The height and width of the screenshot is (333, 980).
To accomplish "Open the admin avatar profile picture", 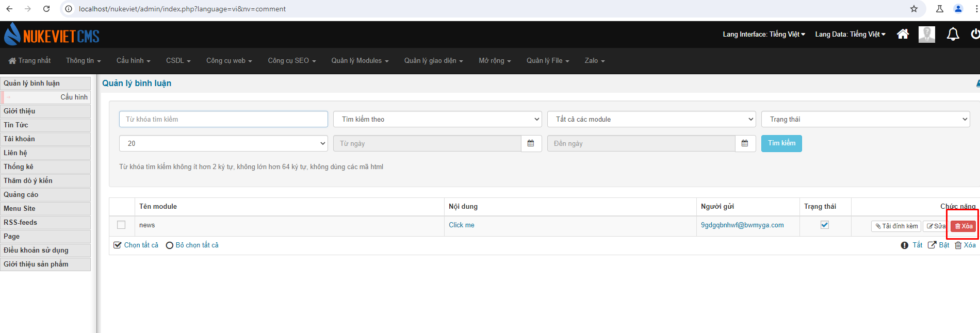I will 927,35.
